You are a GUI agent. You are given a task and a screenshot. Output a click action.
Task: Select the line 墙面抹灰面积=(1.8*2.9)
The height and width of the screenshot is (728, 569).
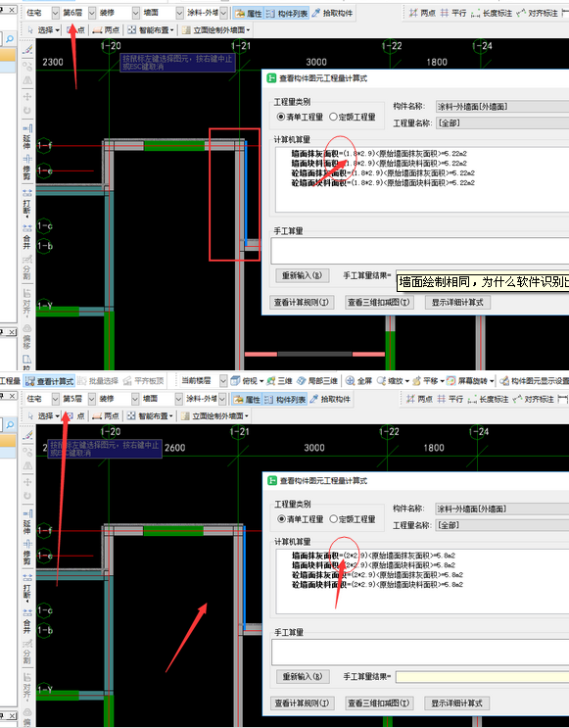pyautogui.click(x=379, y=154)
